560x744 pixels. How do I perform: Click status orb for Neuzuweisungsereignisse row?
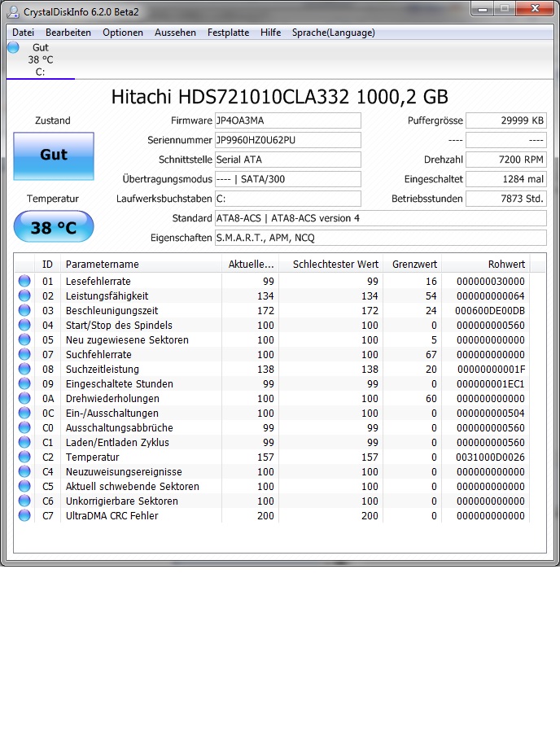pos(24,471)
